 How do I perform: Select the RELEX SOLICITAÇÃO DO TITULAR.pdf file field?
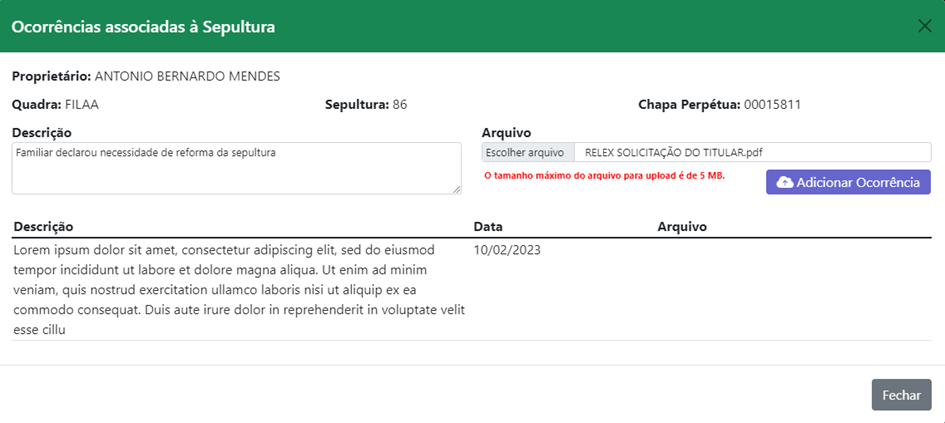coord(706,152)
